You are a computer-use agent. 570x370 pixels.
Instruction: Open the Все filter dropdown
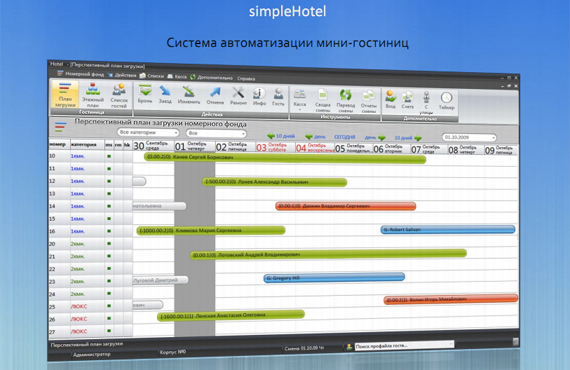216,133
